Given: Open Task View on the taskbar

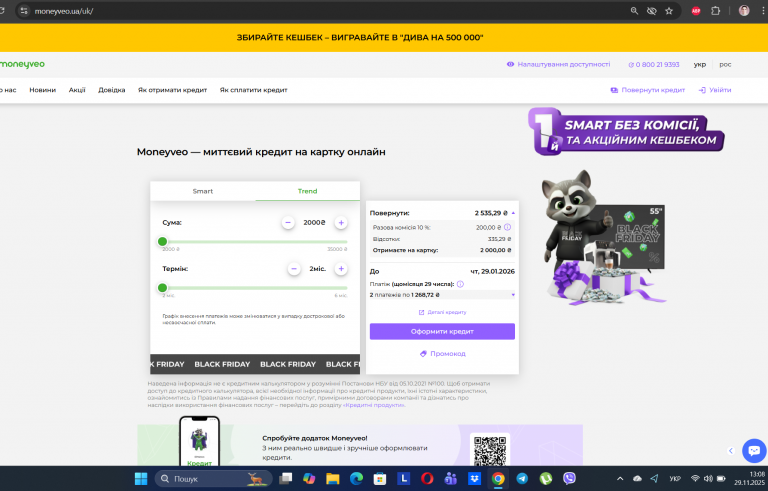Looking at the screenshot, I should click(285, 479).
